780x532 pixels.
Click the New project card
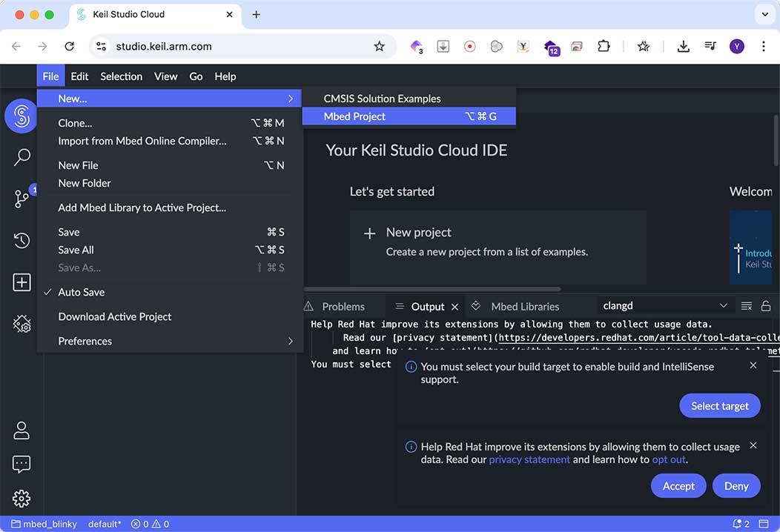coord(498,247)
